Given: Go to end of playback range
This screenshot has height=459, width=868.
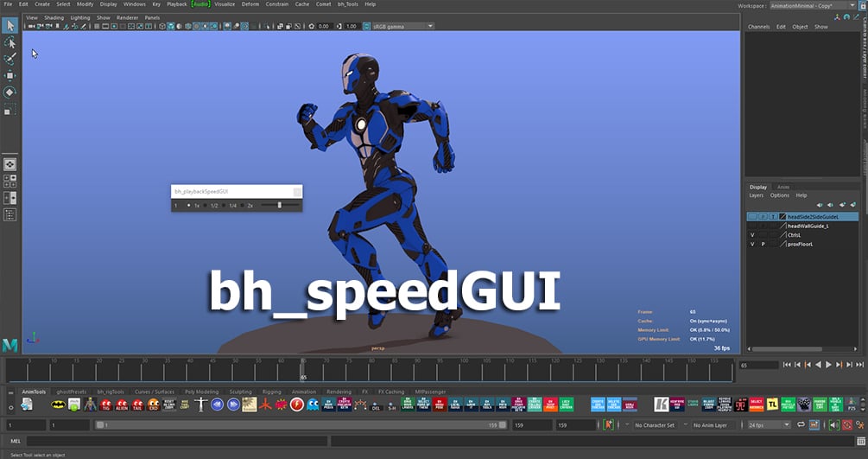Looking at the screenshot, I should coord(859,365).
